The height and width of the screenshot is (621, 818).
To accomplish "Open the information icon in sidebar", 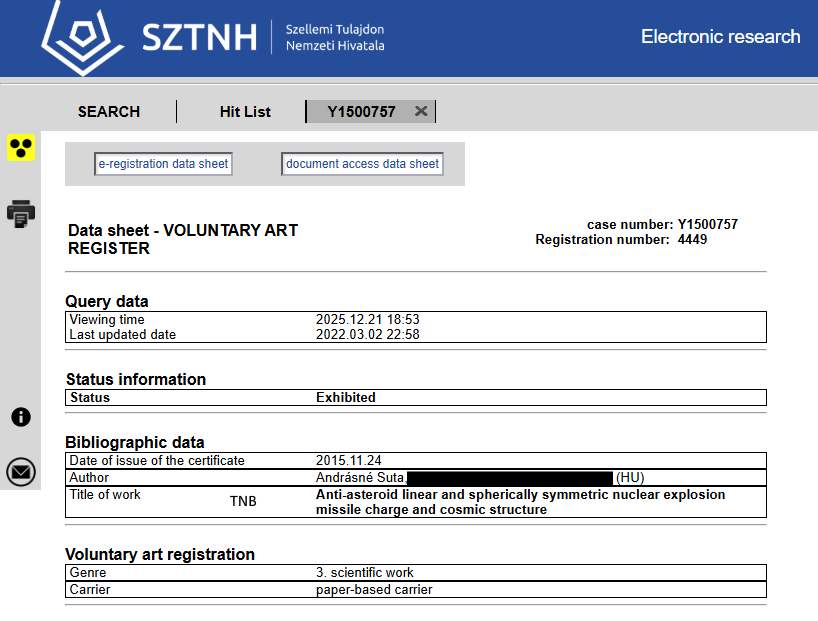I will (21, 417).
